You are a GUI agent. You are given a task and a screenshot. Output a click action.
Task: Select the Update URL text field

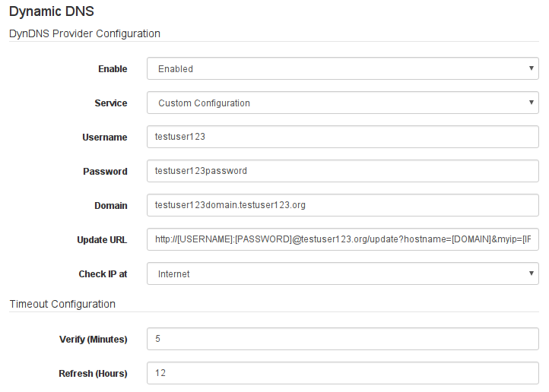[342, 239]
